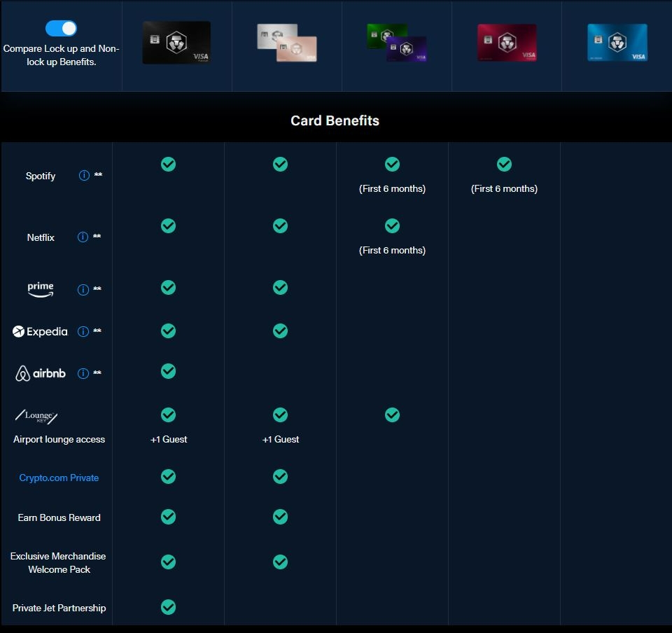Click the Card Benefits heading
Image resolution: width=672 pixels, height=633 pixels.
(335, 121)
